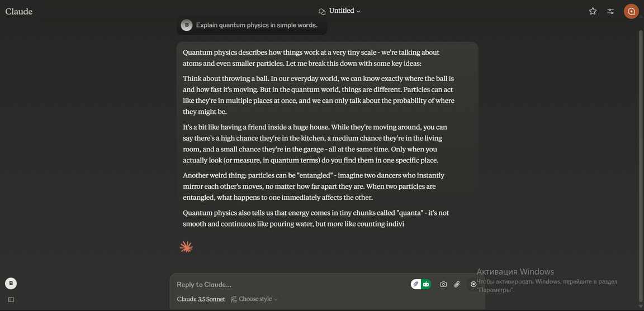Start a new chat with the orange button
The image size is (644, 311).
point(631,11)
